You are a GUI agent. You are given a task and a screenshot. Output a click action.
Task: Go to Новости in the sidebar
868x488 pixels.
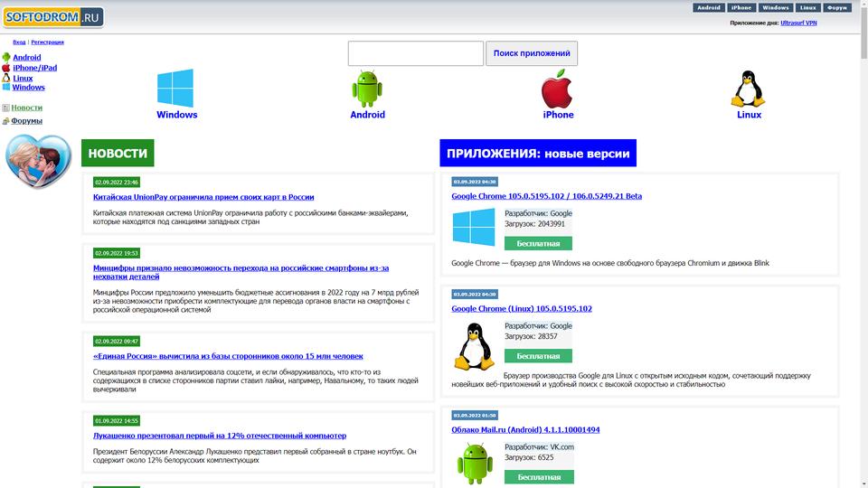click(x=26, y=108)
